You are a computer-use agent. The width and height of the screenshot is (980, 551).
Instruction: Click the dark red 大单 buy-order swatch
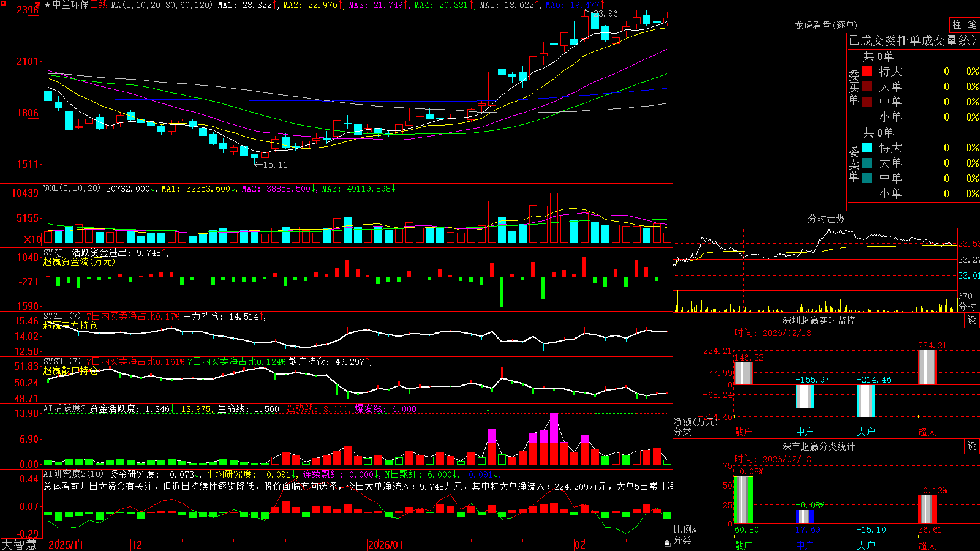[x=867, y=86]
